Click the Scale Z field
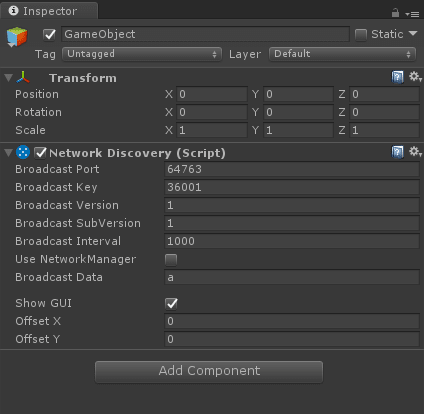The image size is (424, 414). 385,130
